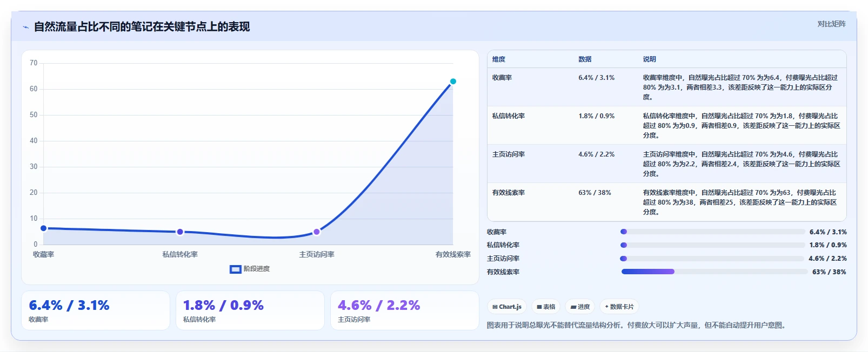Select the 收藏率 table row label
The image size is (868, 352).
[502, 78]
